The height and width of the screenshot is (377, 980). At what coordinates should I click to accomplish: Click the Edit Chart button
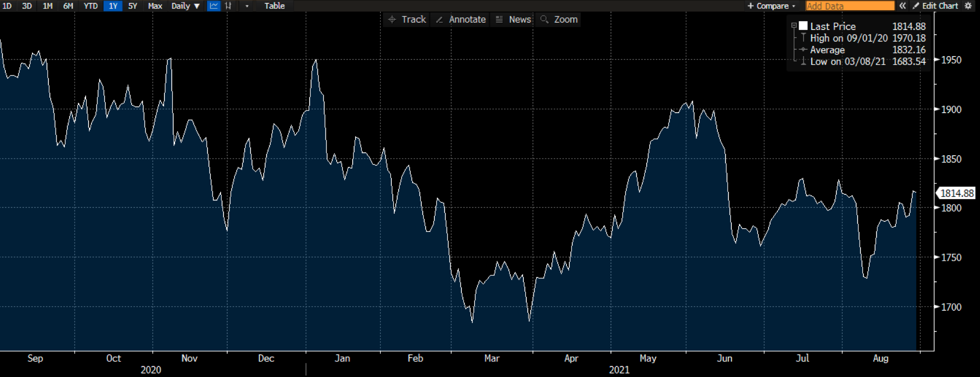pos(935,6)
